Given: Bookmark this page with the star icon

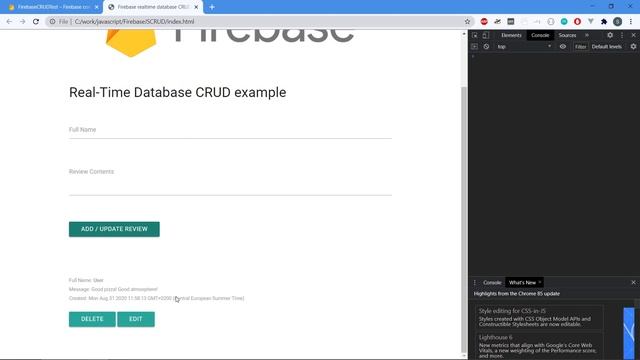Looking at the screenshot, I should pyautogui.click(x=467, y=22).
